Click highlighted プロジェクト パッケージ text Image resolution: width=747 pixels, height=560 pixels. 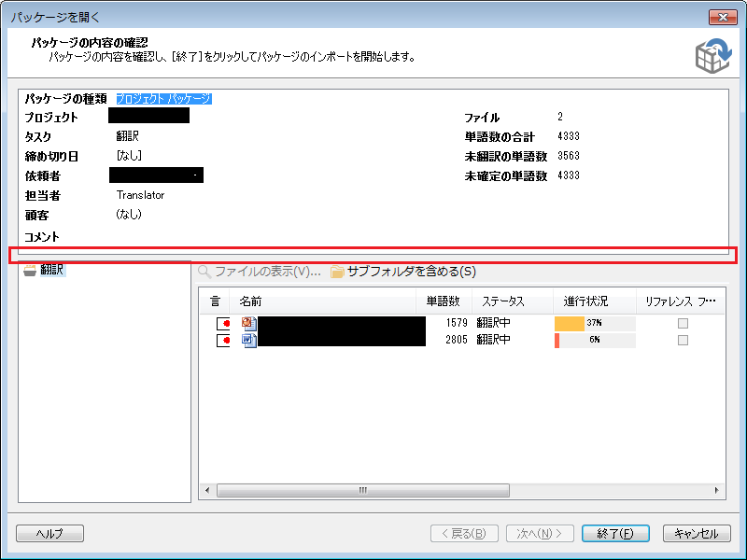tap(164, 99)
